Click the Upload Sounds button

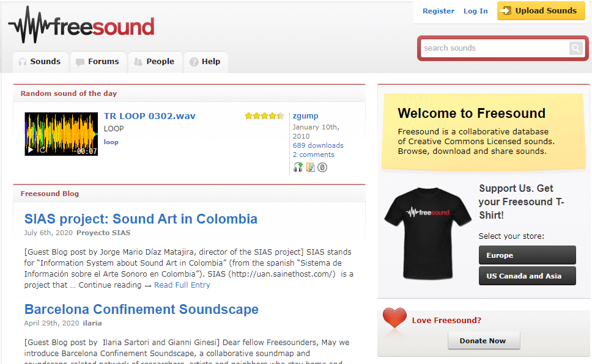(x=541, y=10)
